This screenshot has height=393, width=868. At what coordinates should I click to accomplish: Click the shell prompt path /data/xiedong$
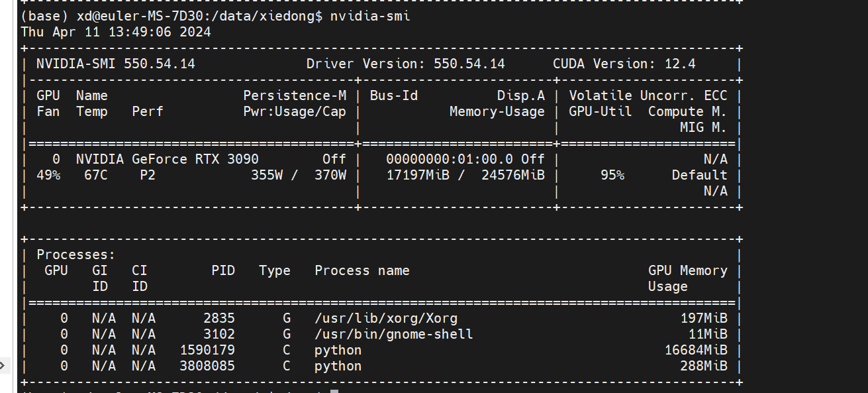[x=267, y=16]
